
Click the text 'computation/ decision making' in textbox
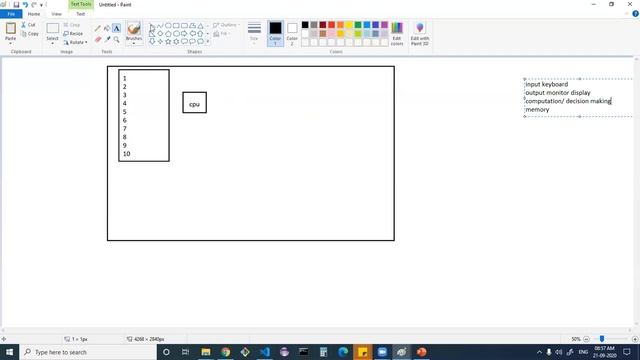click(x=568, y=101)
